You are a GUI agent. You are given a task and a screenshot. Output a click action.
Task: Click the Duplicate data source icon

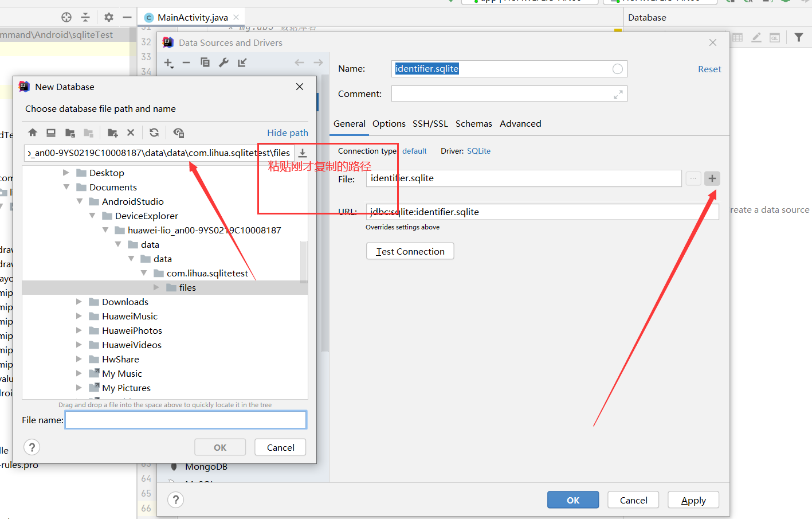pyautogui.click(x=205, y=62)
